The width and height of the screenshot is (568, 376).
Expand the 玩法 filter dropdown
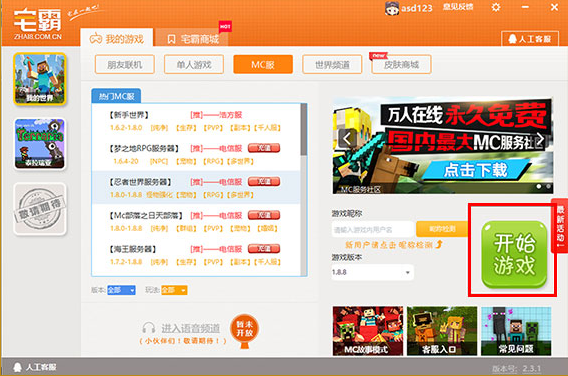coord(174,290)
